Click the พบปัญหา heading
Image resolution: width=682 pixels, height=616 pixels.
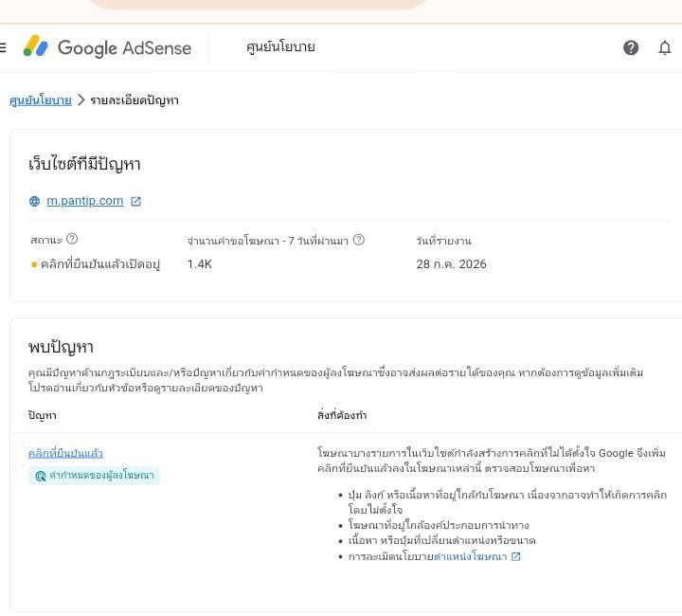[61, 347]
